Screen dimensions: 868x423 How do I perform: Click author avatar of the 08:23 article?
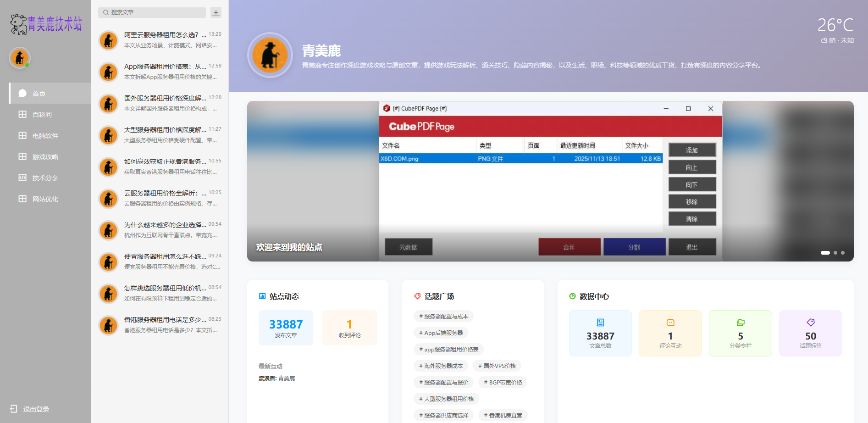coord(109,325)
